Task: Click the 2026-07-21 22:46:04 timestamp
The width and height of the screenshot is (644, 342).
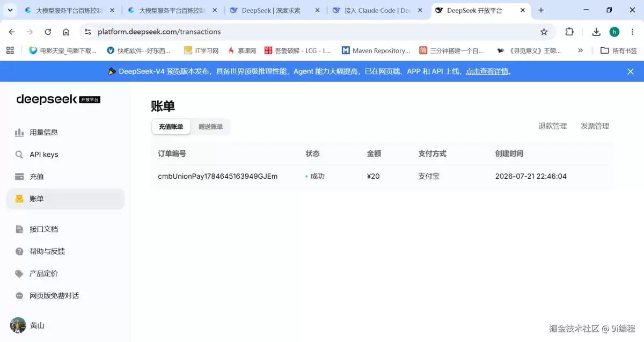Action: click(531, 176)
